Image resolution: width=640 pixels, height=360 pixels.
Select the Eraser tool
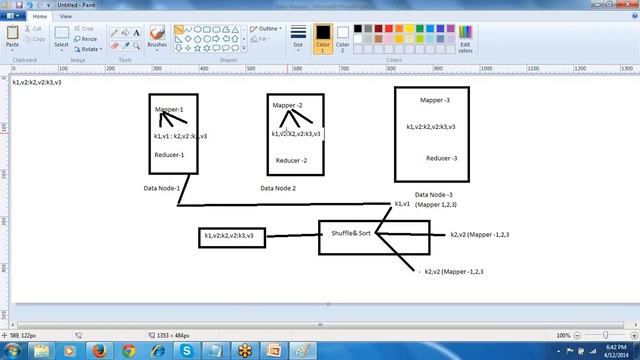[x=115, y=46]
